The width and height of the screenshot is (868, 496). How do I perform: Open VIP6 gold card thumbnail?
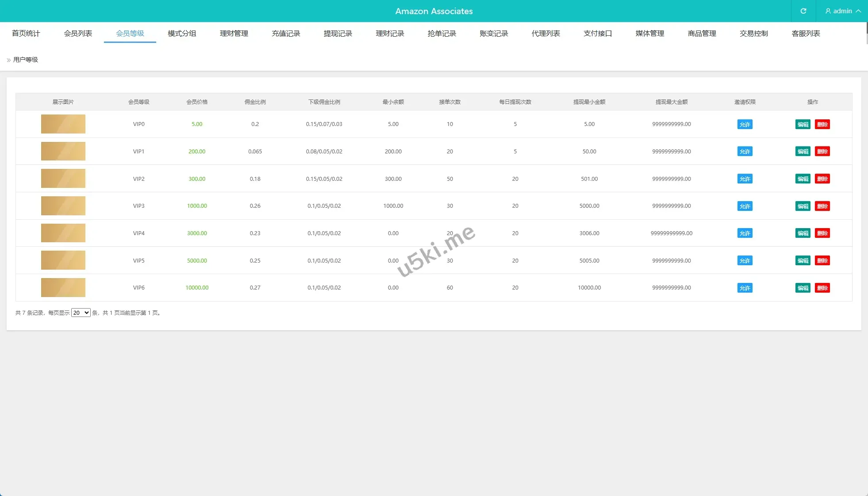(x=63, y=288)
